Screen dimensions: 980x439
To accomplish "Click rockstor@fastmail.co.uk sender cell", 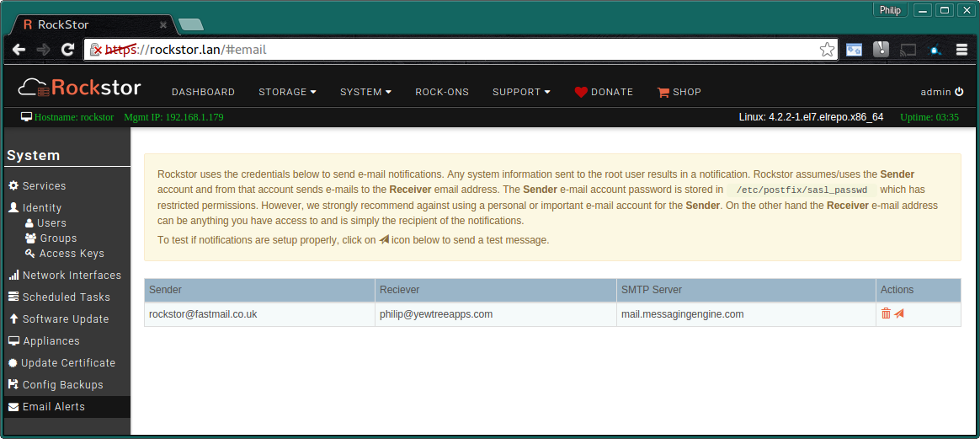I will 259,314.
